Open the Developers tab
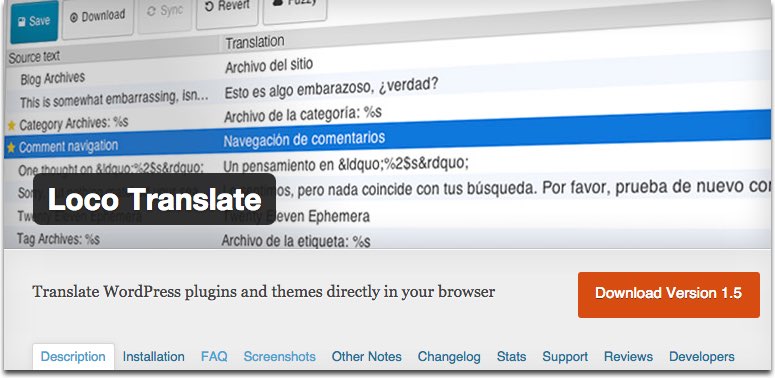Viewport: 775px width, 378px height. click(x=702, y=357)
